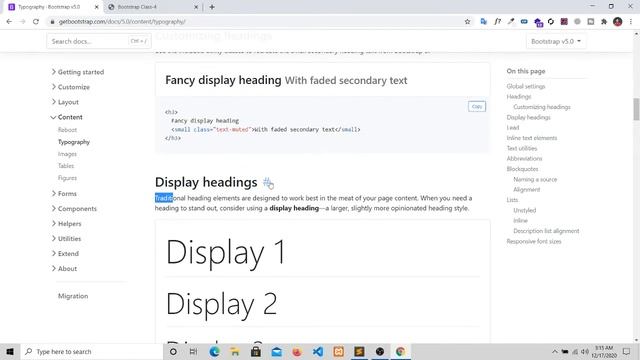Collapse the Content sidebar section
Viewport: 640px width, 360px height.
coord(67,117)
